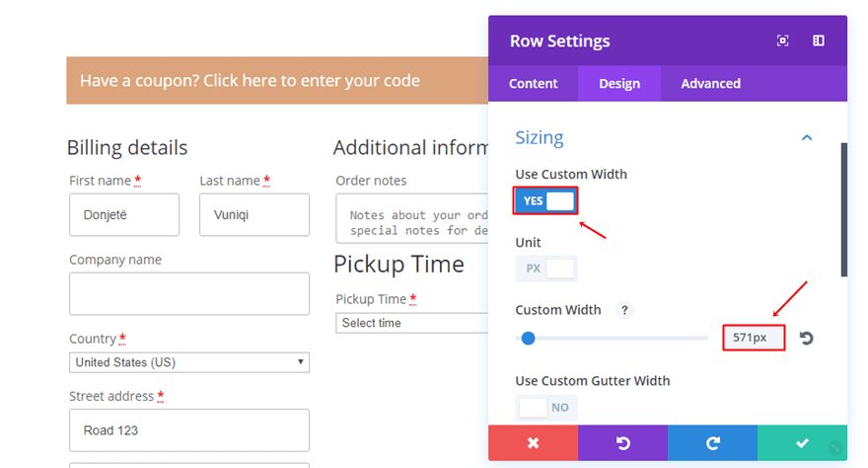Viewport: 868px width, 468px height.
Task: Click the expand modal fullscreen icon
Action: pos(782,40)
